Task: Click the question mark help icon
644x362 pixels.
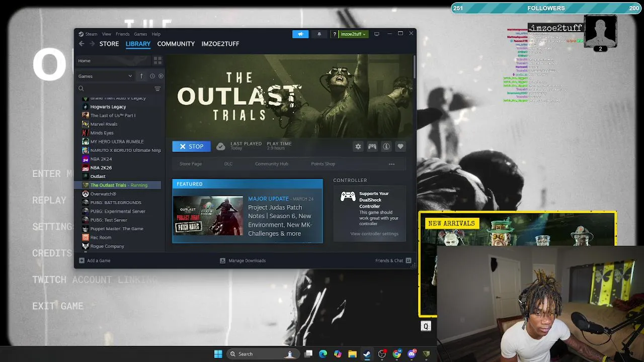Action: pyautogui.click(x=334, y=34)
